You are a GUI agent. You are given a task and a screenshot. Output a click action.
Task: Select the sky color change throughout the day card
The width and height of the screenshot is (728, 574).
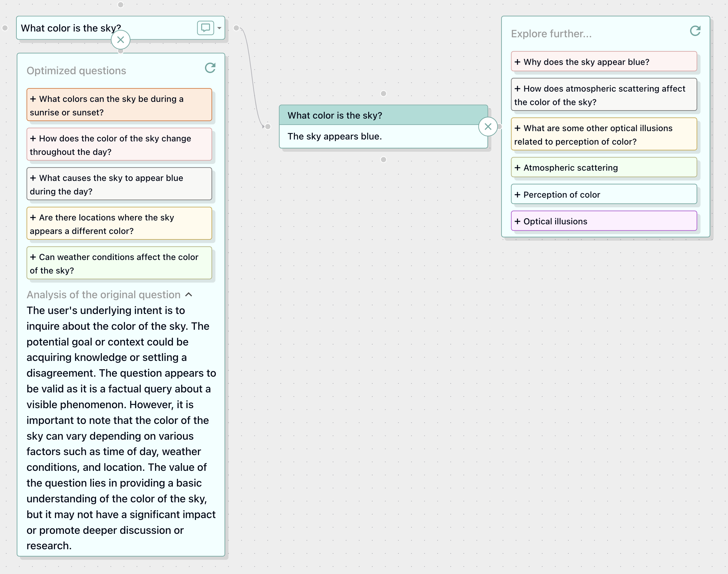pos(119,145)
